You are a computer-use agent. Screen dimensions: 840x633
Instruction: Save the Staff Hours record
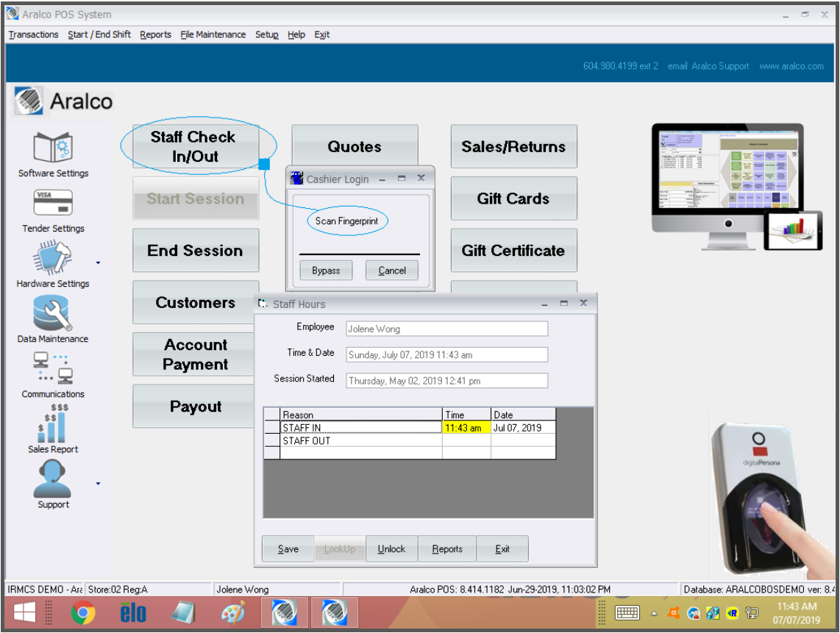287,548
